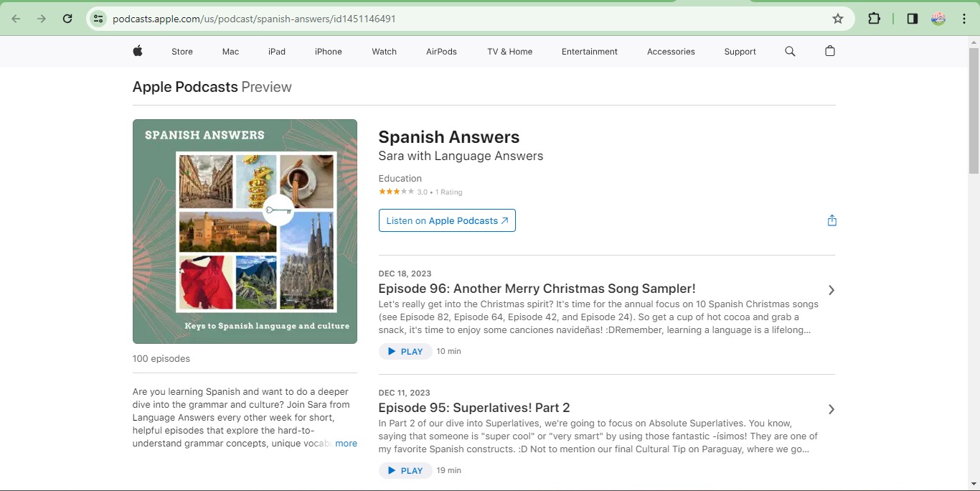
Task: Click the scrollbar down arrow
Action: [x=974, y=484]
